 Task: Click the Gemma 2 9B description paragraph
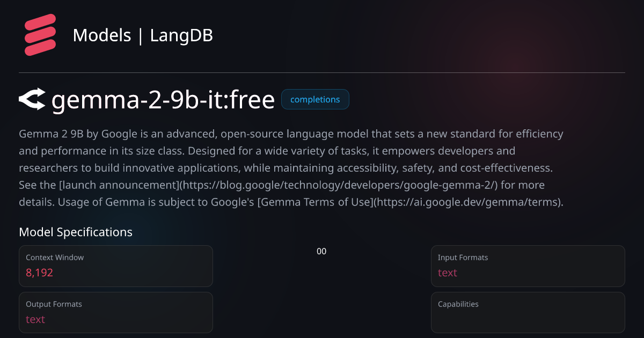(291, 168)
